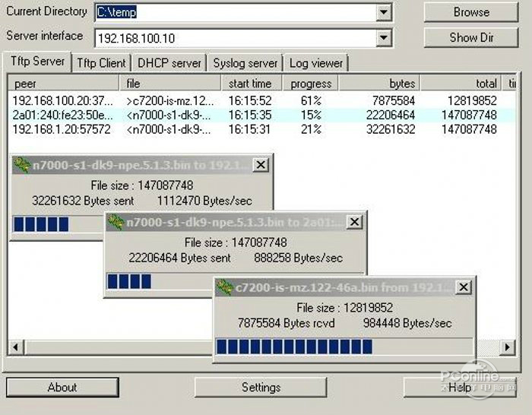Switch to the Tftp Client tab

(x=101, y=63)
